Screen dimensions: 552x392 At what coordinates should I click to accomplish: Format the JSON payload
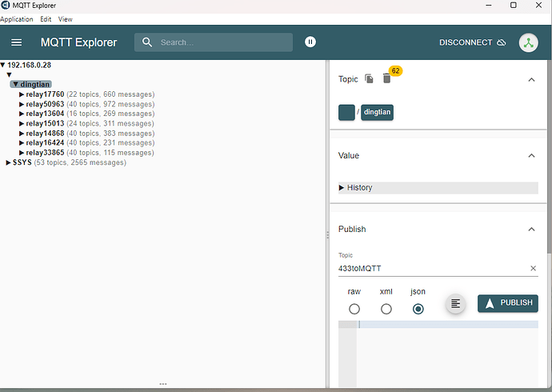click(455, 303)
